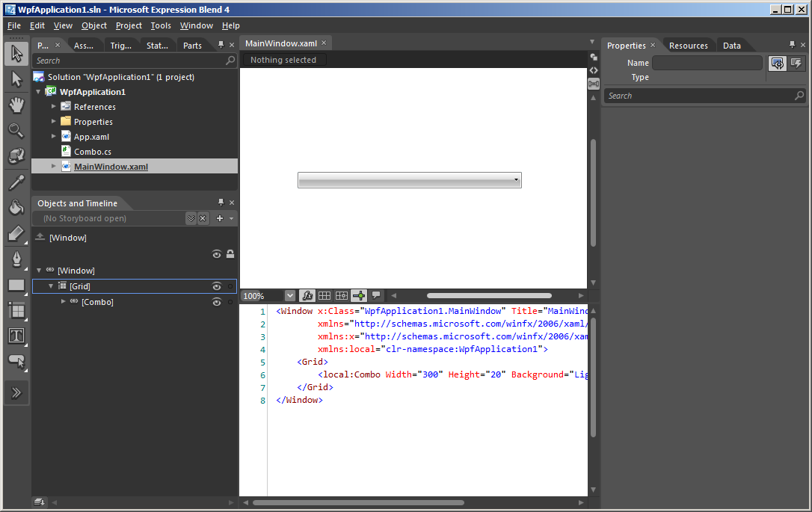Toggle visibility of the Grid element
Viewport: 812px width, 512px height.
[x=217, y=286]
